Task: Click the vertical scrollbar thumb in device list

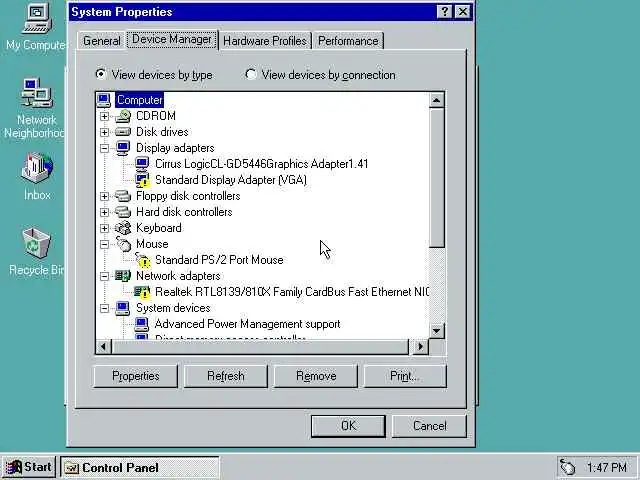Action: click(437, 178)
